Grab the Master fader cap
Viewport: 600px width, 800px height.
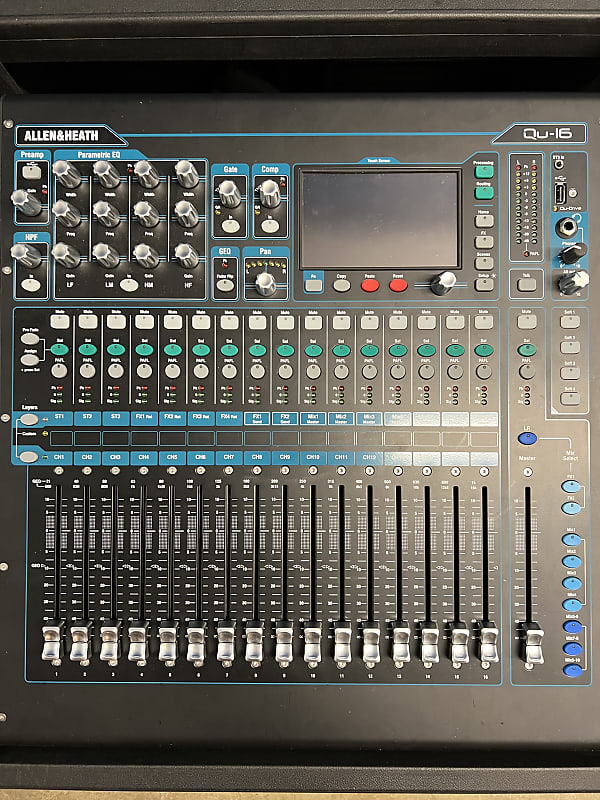[533, 645]
